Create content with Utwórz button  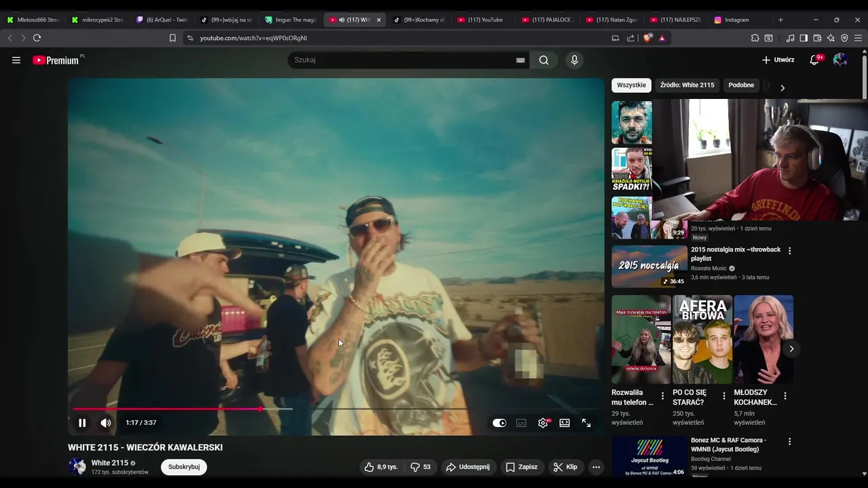pyautogui.click(x=778, y=60)
